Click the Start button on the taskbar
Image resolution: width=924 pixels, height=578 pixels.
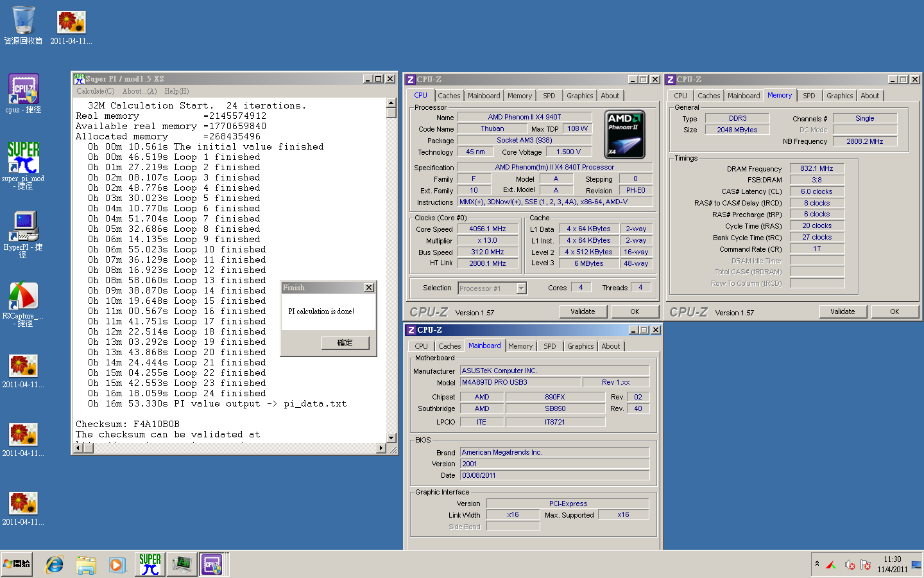17,564
